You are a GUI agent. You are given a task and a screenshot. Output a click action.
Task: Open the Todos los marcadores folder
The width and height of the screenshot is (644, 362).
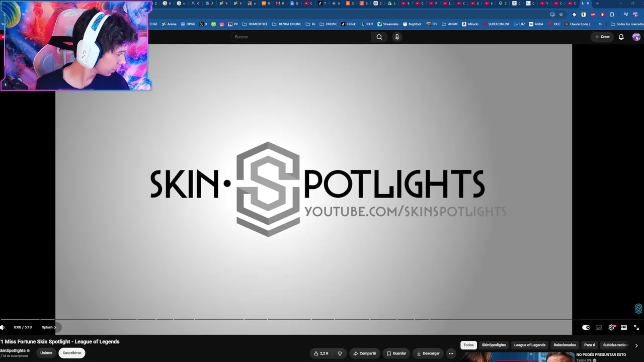click(627, 24)
